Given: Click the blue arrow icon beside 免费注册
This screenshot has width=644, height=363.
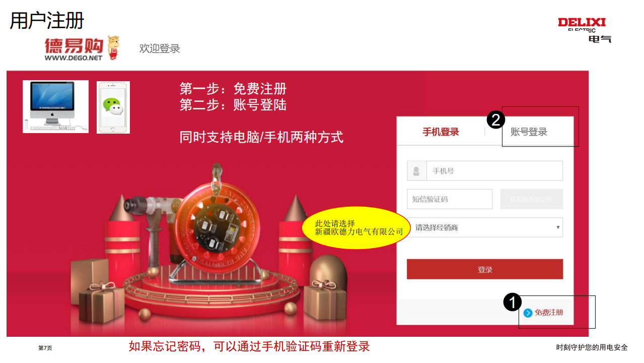Looking at the screenshot, I should [528, 313].
